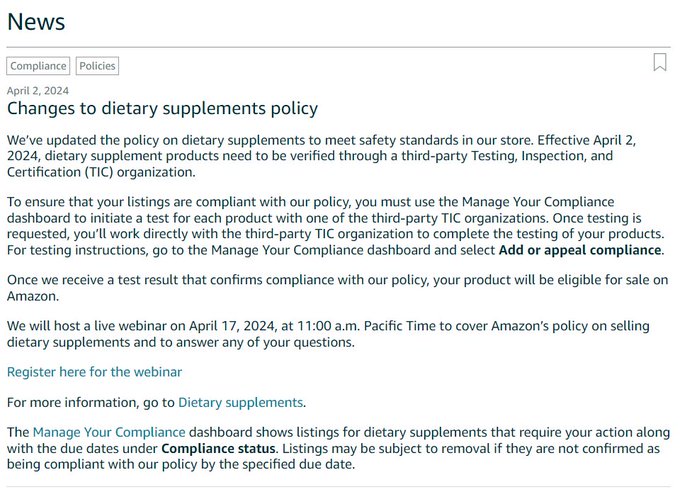Select the Compliance tag
The width and height of the screenshot is (680, 492).
38,66
